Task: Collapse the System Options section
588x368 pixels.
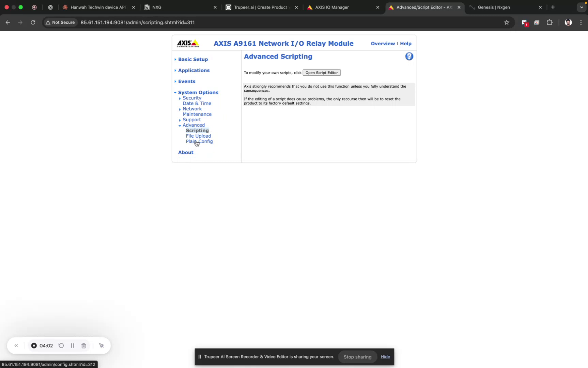Action: tap(175, 92)
